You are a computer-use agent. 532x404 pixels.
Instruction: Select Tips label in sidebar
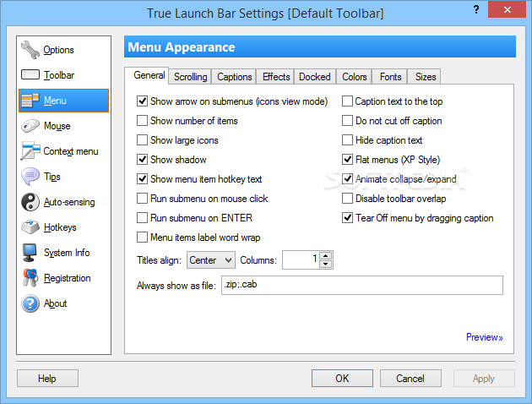[52, 177]
